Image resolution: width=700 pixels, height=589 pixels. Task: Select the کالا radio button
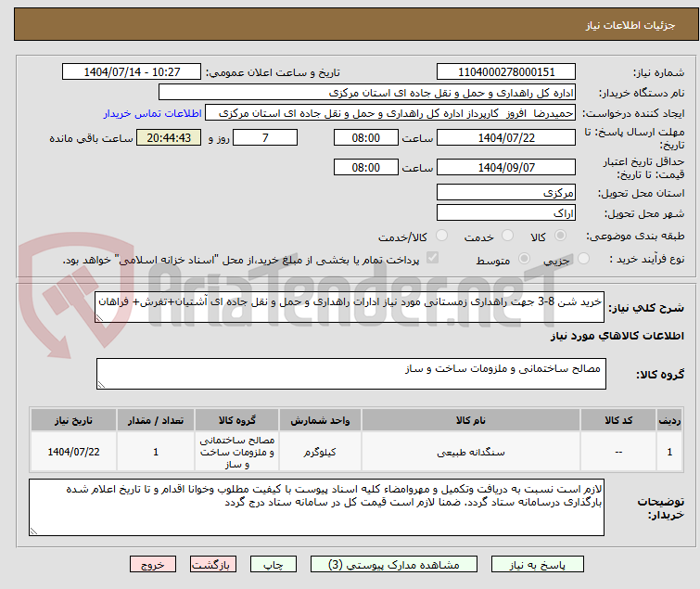(560, 235)
